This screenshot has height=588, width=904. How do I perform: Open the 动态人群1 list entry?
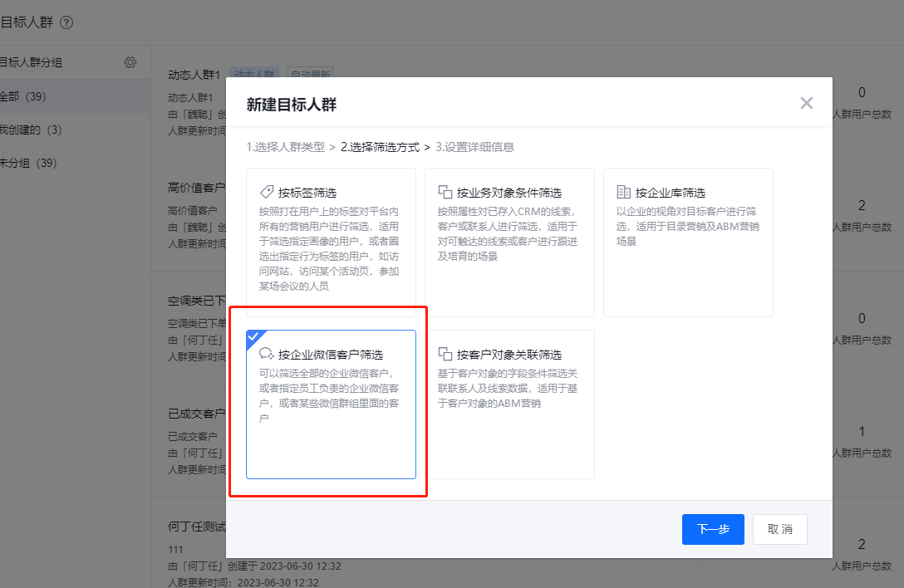click(194, 75)
